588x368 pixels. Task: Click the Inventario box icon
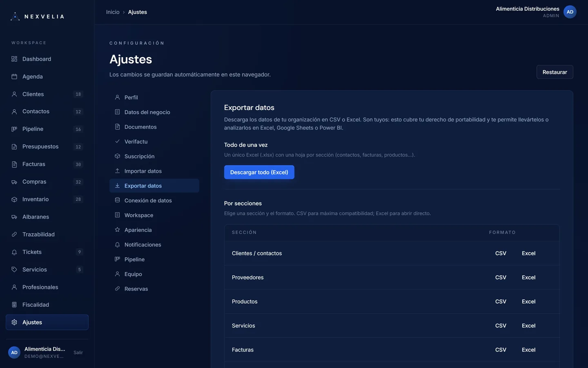coord(14,200)
